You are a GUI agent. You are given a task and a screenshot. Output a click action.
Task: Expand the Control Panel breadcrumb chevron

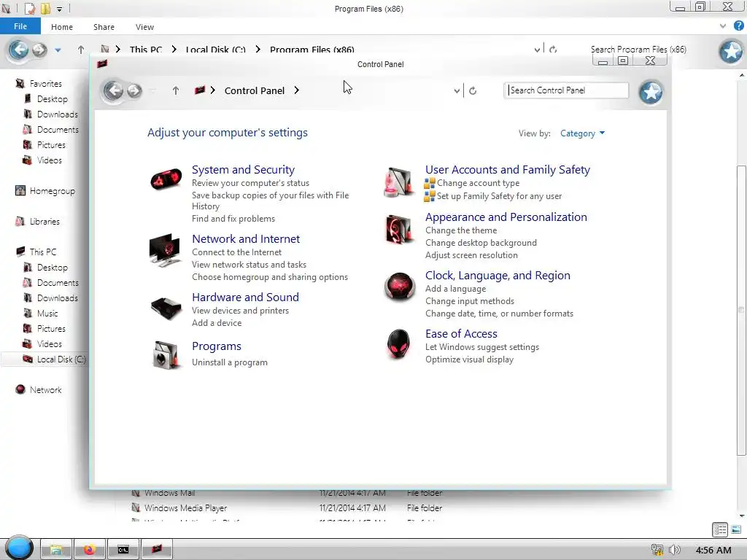(x=296, y=90)
